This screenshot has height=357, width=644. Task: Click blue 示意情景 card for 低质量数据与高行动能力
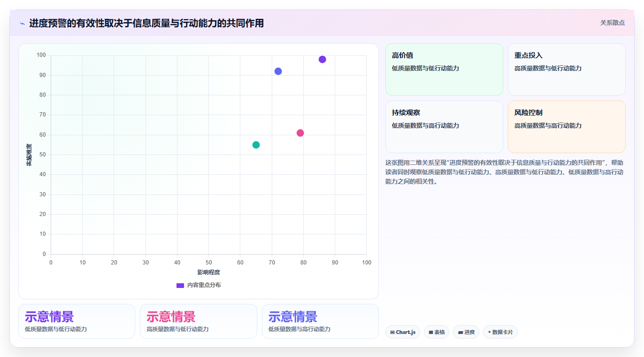320,321
